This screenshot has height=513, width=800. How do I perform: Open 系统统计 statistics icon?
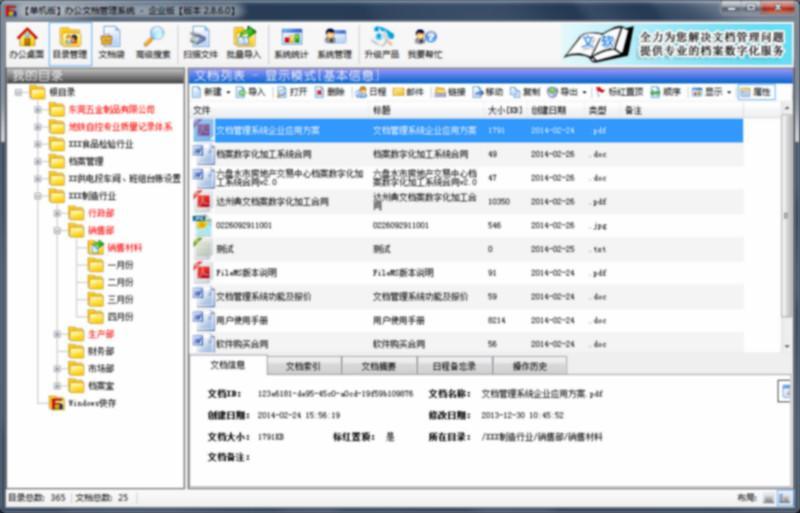(x=291, y=43)
